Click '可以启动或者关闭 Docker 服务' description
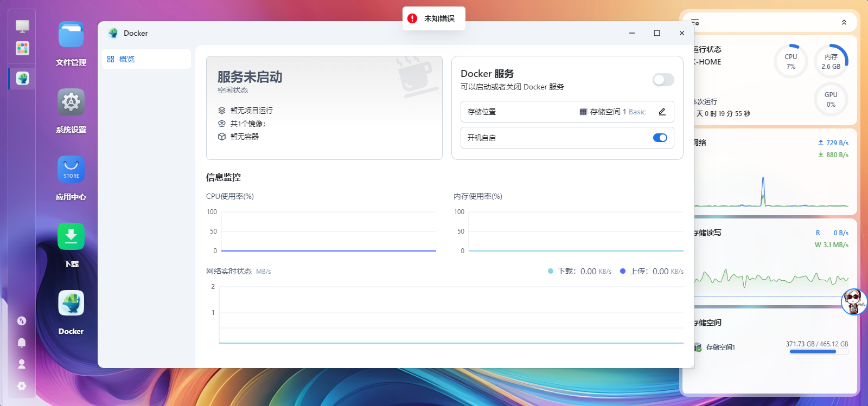Viewport: 868px width, 406px height. (512, 87)
